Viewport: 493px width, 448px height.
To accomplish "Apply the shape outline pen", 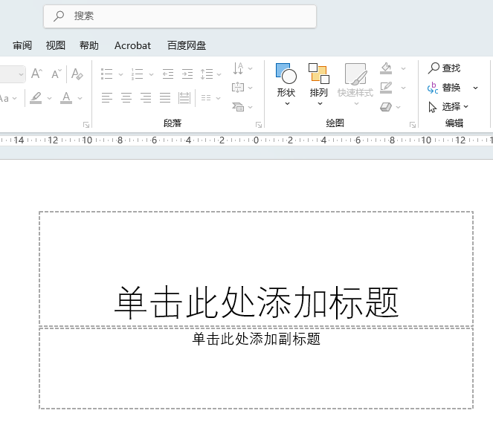I will tap(386, 88).
